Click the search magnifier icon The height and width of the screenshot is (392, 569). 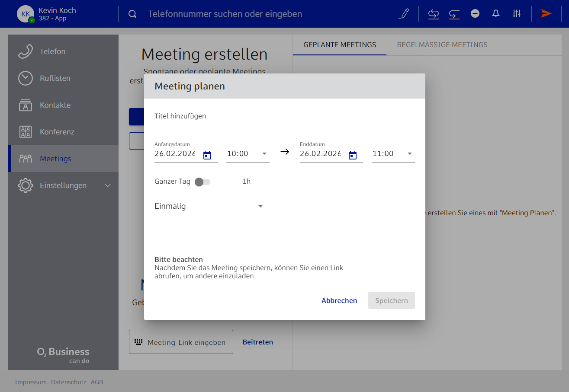132,14
